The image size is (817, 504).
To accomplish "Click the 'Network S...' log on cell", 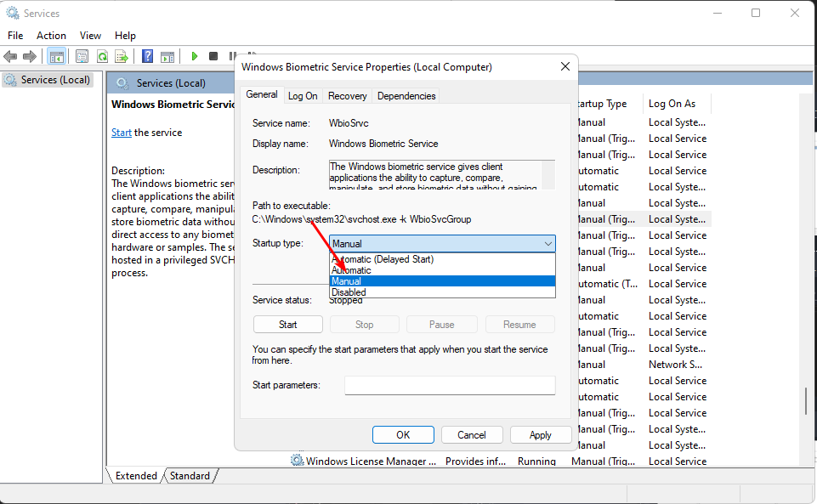I will tap(675, 365).
